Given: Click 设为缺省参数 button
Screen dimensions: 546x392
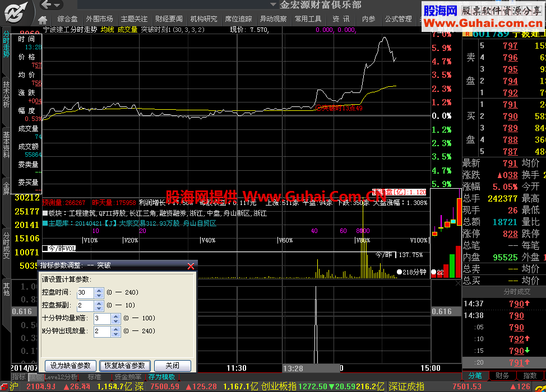Looking at the screenshot, I should click(71, 366).
